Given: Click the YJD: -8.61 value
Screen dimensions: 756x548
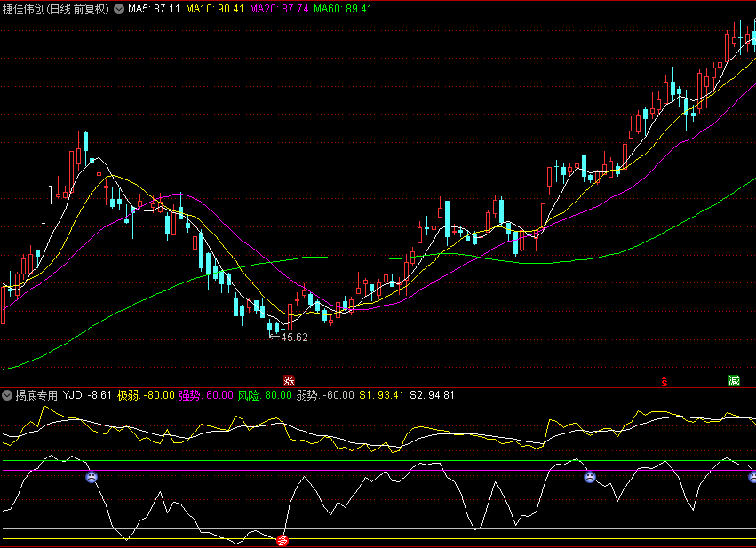Looking at the screenshot, I should (x=87, y=396).
